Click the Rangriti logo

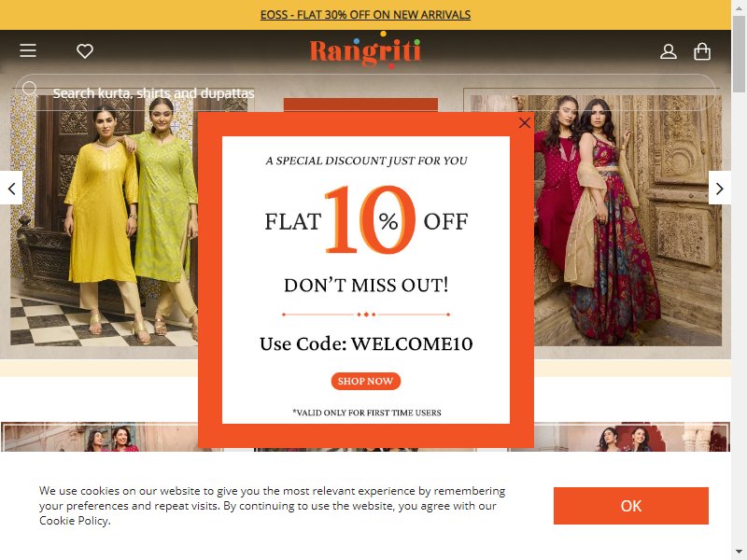(x=365, y=50)
